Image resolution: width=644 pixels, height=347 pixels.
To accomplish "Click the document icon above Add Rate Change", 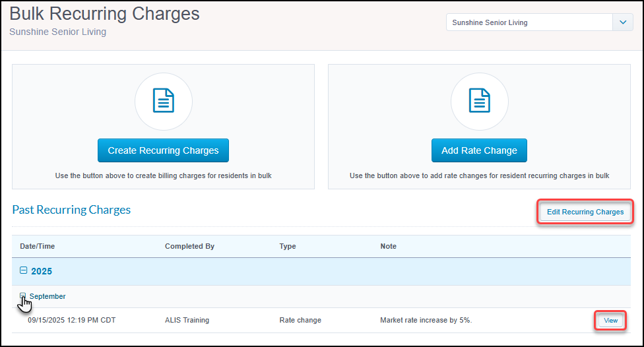I will (479, 101).
